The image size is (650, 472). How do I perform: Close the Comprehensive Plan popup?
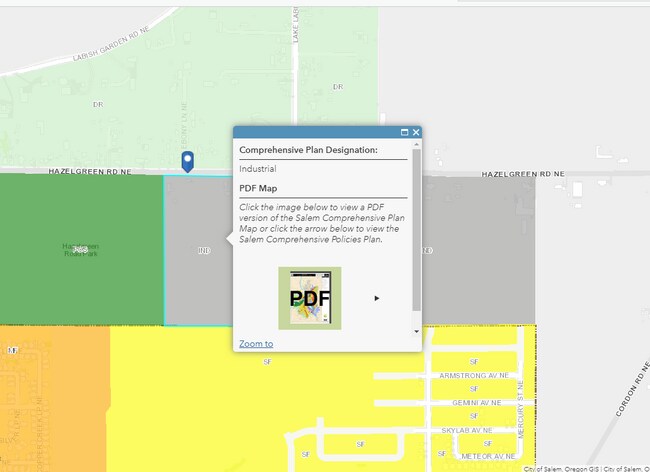(x=416, y=132)
